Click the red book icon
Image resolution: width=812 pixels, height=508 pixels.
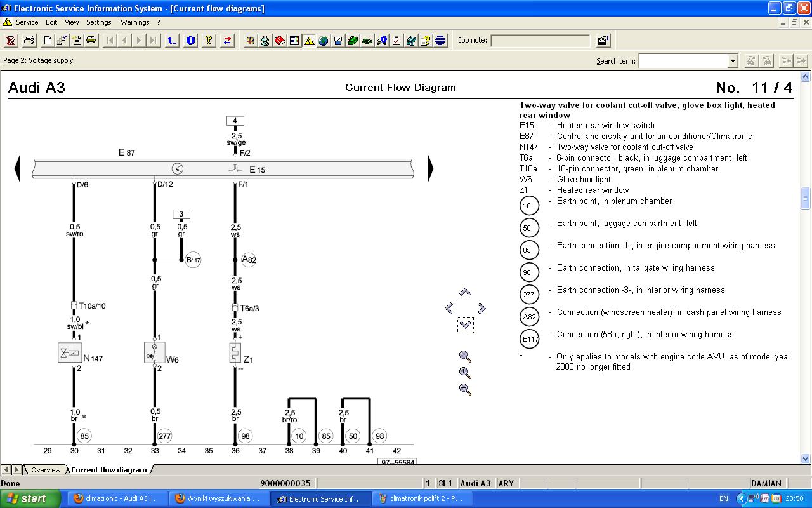[x=280, y=41]
